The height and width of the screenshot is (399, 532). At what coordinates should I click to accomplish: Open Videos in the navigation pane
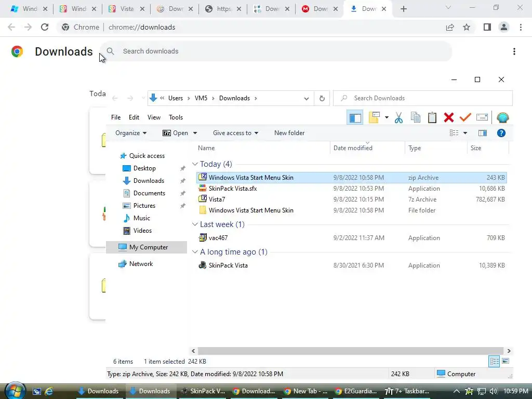pyautogui.click(x=142, y=231)
